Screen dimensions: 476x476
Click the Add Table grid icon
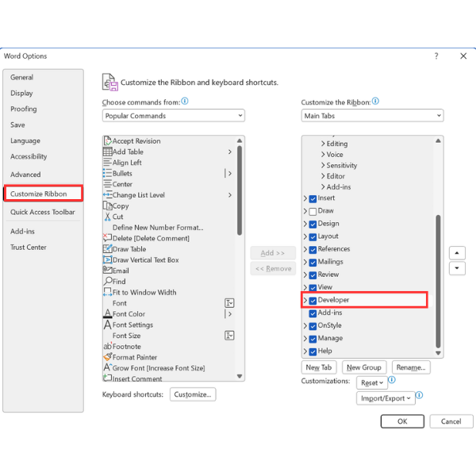point(107,152)
